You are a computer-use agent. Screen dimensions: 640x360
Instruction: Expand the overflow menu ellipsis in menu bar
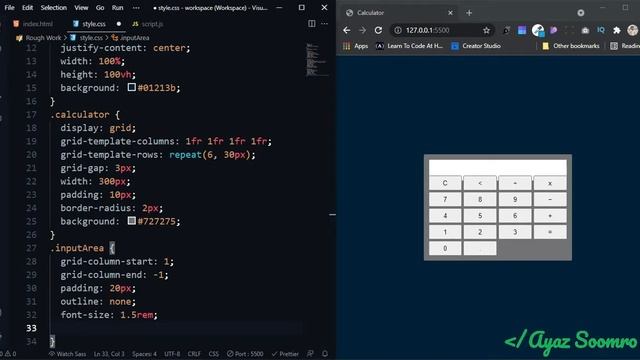point(136,8)
